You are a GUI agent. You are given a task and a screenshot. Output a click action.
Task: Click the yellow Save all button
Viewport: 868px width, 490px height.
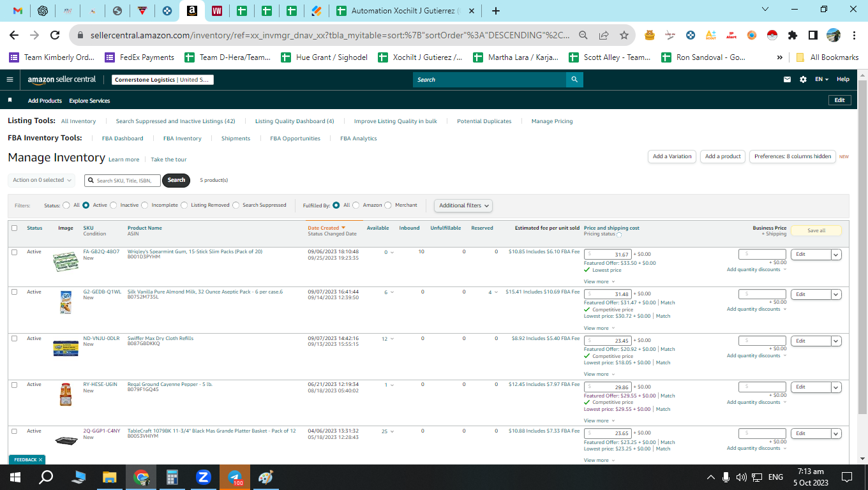pyautogui.click(x=816, y=230)
